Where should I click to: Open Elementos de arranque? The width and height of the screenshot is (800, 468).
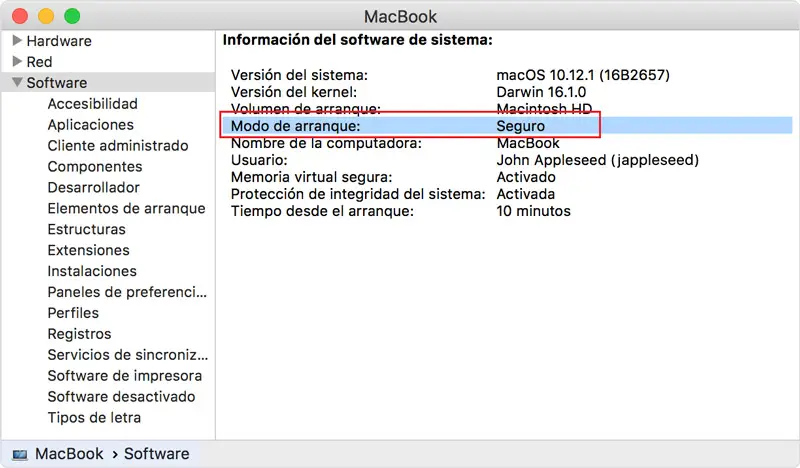pyautogui.click(x=126, y=209)
